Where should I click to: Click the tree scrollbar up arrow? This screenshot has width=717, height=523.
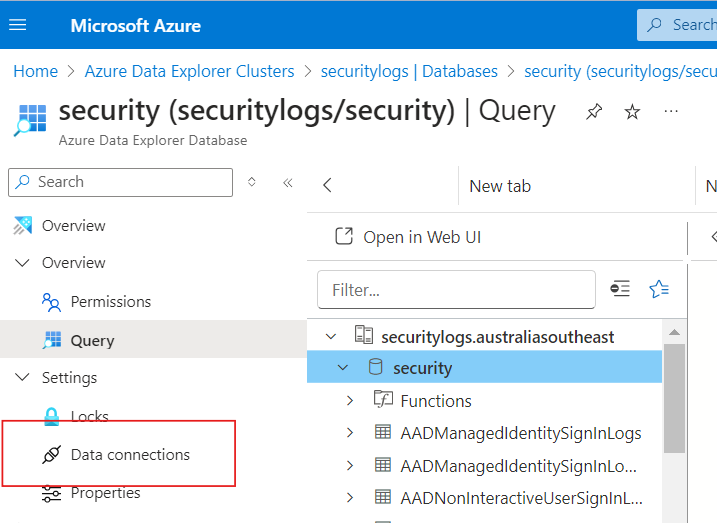674,332
